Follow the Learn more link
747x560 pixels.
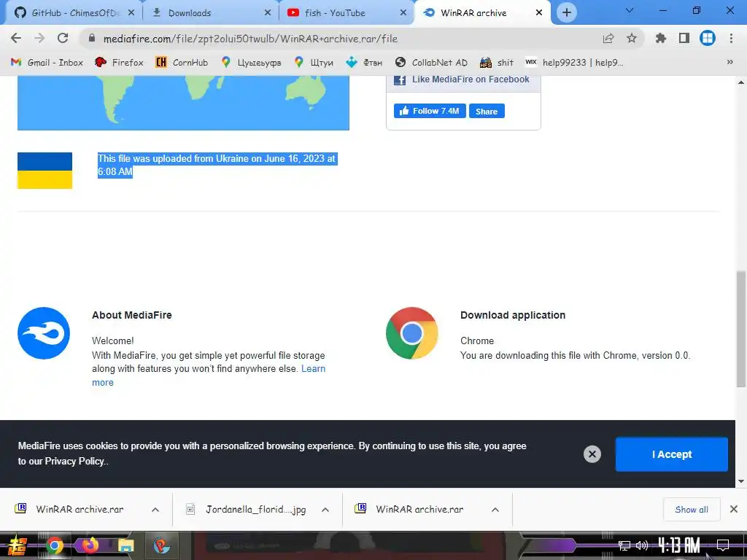[x=313, y=368]
